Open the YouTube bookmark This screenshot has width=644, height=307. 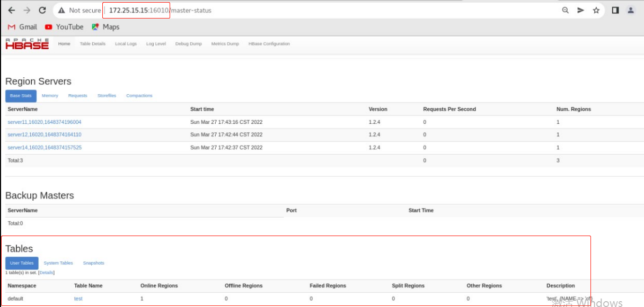pos(64,27)
